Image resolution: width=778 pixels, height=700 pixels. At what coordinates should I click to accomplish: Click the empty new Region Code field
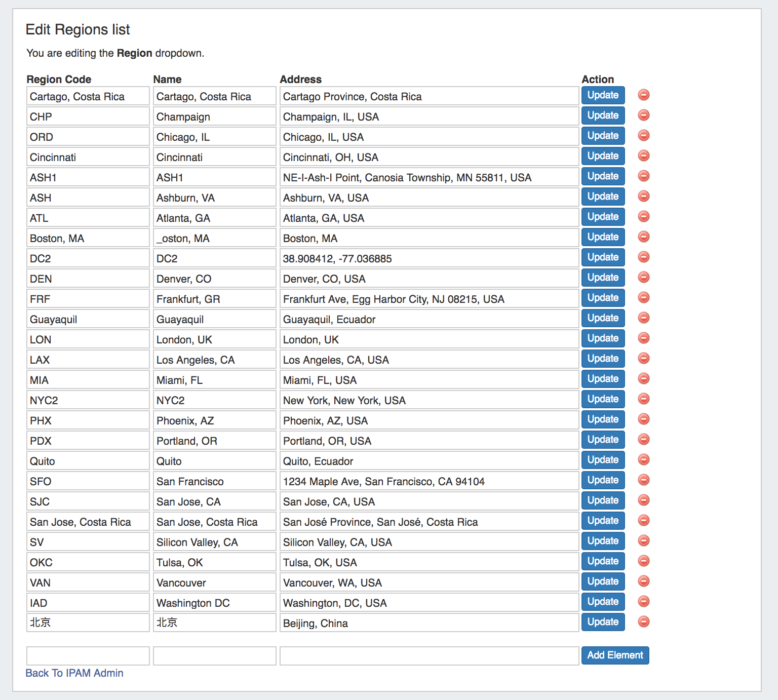coord(88,656)
